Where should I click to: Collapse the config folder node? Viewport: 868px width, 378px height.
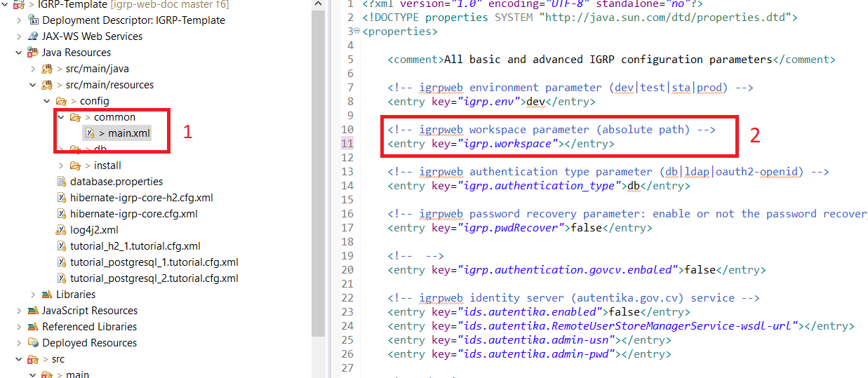(47, 101)
